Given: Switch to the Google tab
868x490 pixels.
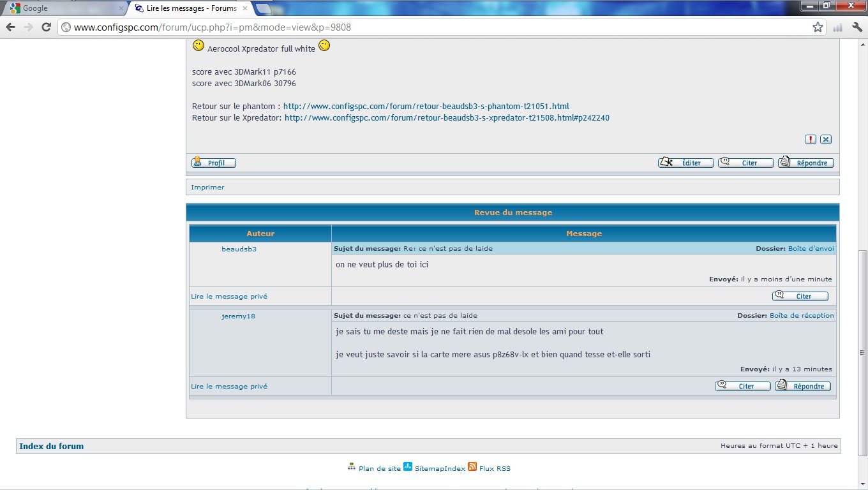Looking at the screenshot, I should [x=64, y=8].
